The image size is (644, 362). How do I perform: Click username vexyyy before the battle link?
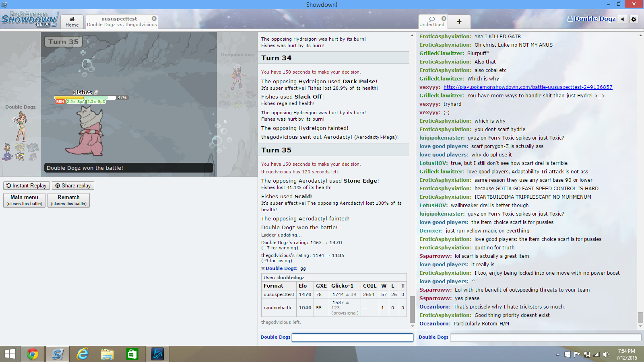tap(430, 87)
